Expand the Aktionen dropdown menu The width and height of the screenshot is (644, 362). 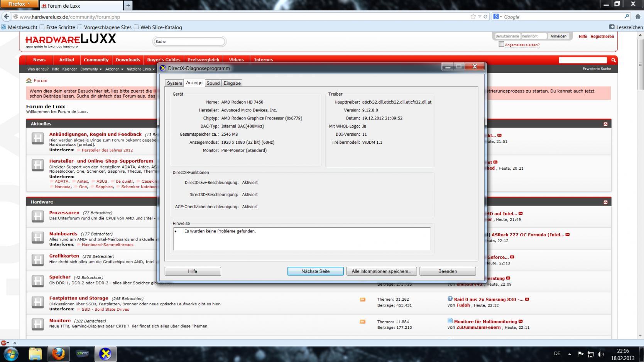pos(114,69)
